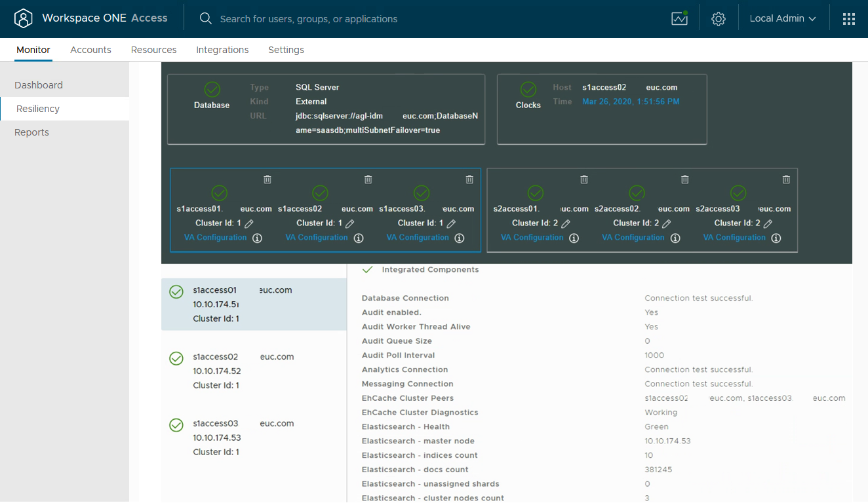The image size is (868, 503).
Task: Open the application launcher grid icon
Action: [849, 18]
